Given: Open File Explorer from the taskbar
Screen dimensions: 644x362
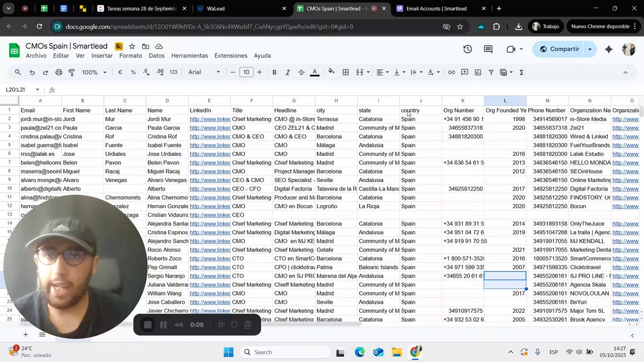Looking at the screenshot, I should (x=397, y=352).
